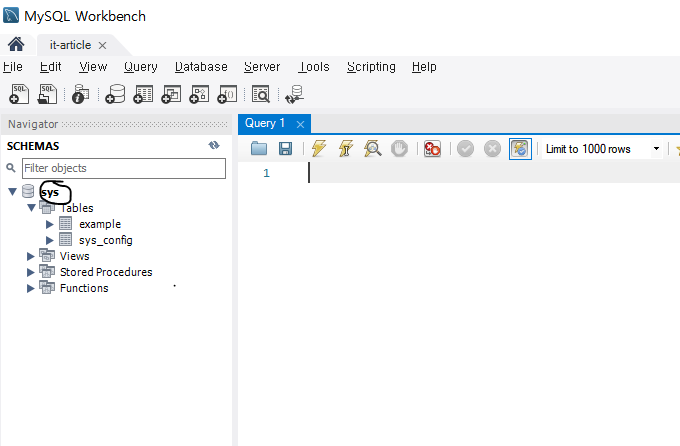
Task: Reconnect to DBMS toolbar icon
Action: [x=294, y=94]
